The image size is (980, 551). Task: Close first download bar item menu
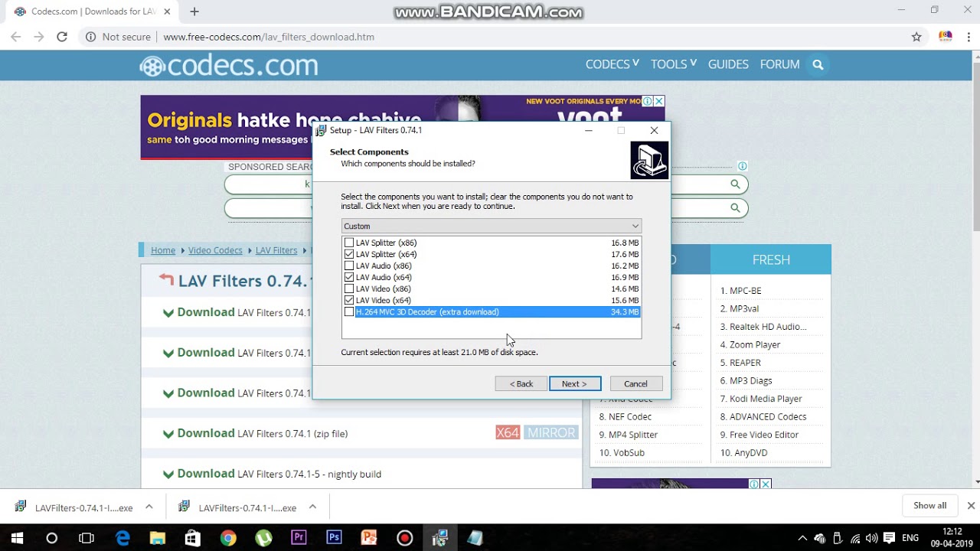point(149,507)
